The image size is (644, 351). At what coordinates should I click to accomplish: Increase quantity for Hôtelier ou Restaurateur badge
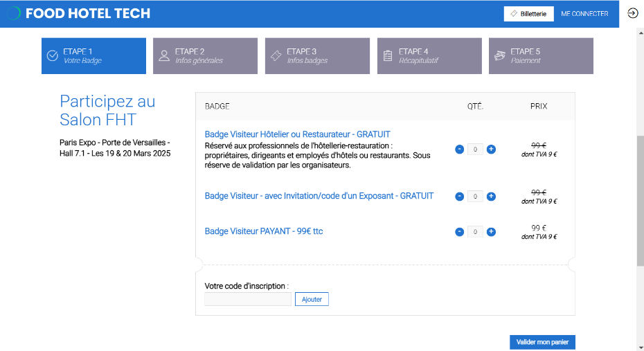pyautogui.click(x=491, y=149)
